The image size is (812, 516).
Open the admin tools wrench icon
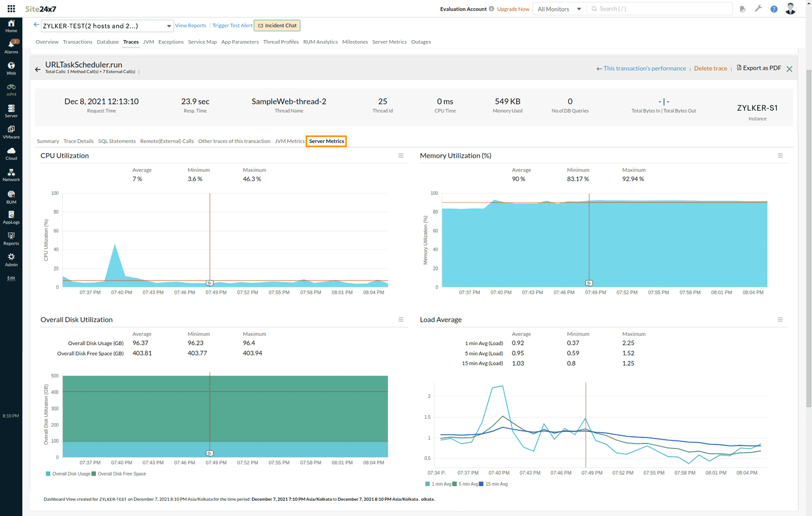(759, 9)
